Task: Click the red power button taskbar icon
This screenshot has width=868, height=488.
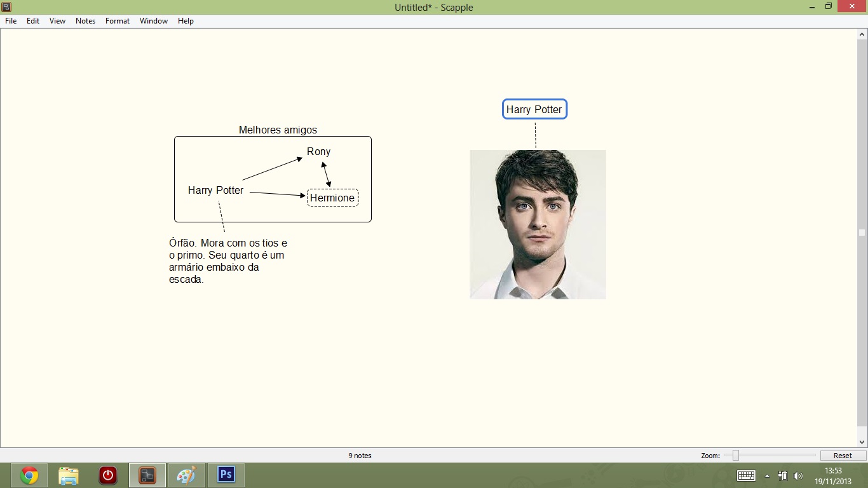Action: 108,475
